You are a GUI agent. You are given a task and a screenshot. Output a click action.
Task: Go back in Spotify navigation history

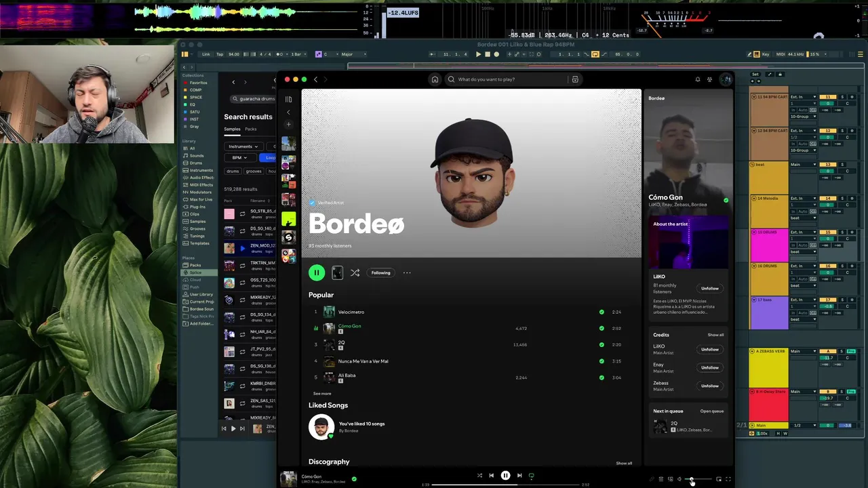(x=315, y=79)
